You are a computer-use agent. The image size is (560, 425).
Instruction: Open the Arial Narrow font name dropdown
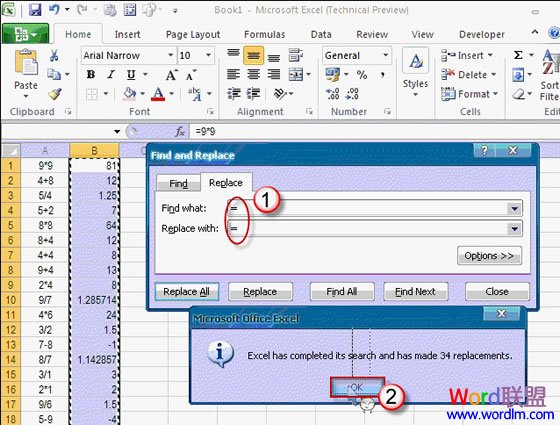pos(171,55)
